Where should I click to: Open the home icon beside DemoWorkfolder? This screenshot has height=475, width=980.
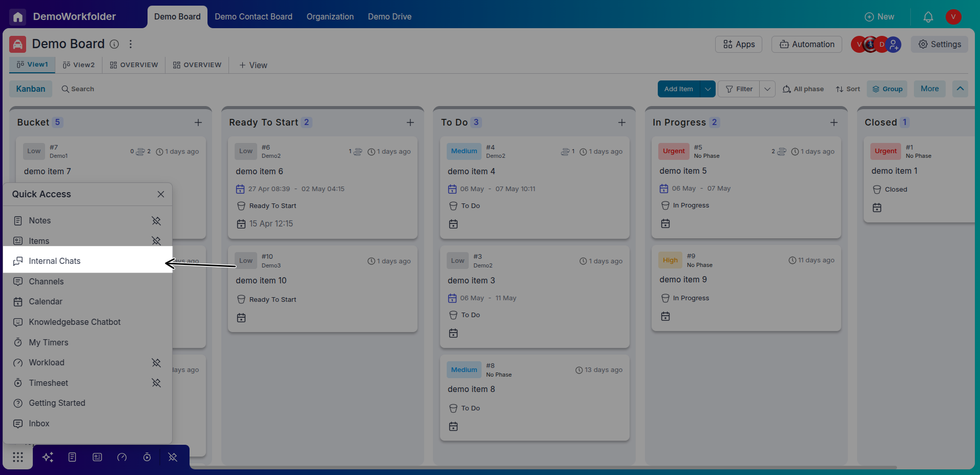(18, 17)
